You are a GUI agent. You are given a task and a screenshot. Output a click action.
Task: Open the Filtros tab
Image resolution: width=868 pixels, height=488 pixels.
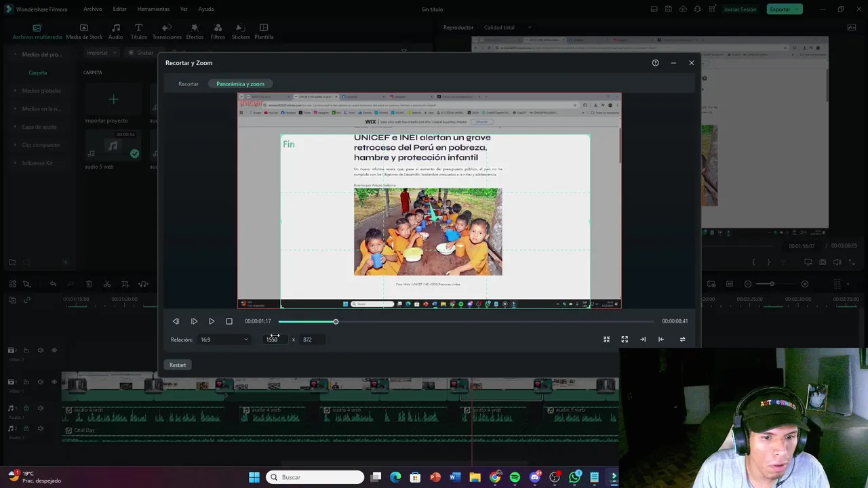218,32
